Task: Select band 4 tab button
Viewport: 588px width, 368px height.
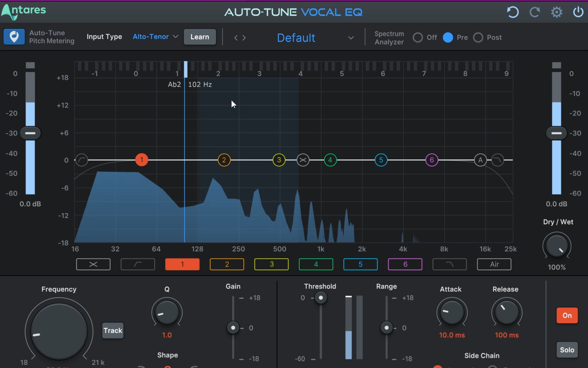Action: pos(316,264)
